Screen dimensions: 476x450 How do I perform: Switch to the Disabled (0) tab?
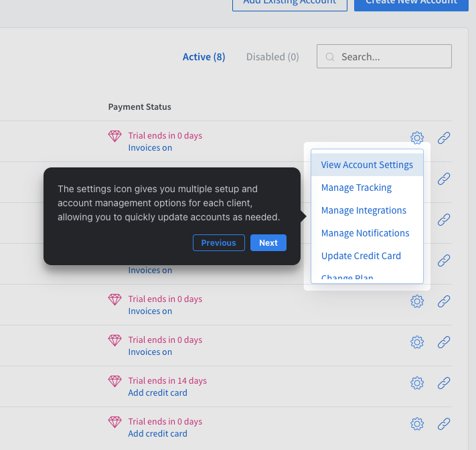pos(272,57)
